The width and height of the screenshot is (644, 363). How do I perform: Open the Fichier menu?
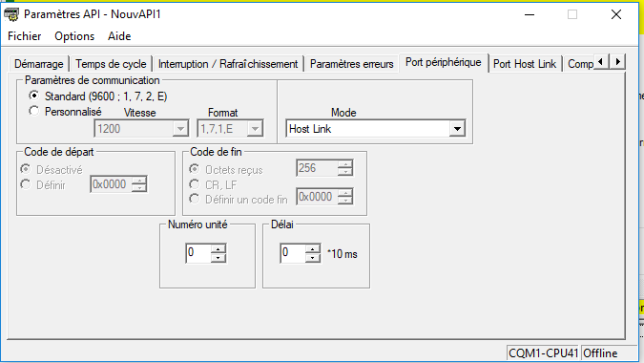[25, 36]
